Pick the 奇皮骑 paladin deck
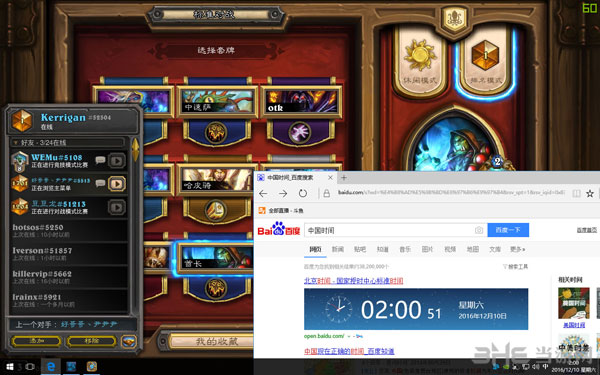The height and width of the screenshot is (375, 600). click(217, 179)
